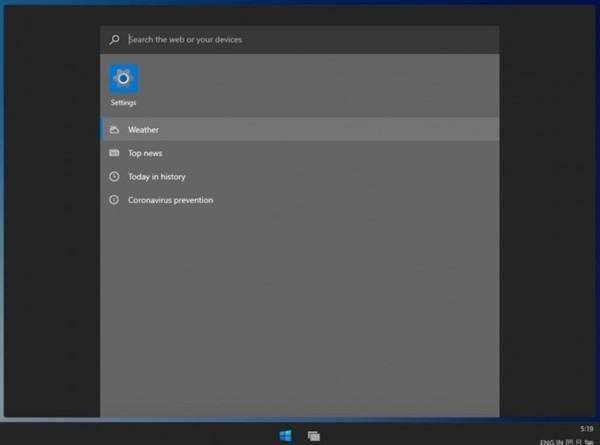
Task: Open the Top news suggestion
Action: pos(300,153)
